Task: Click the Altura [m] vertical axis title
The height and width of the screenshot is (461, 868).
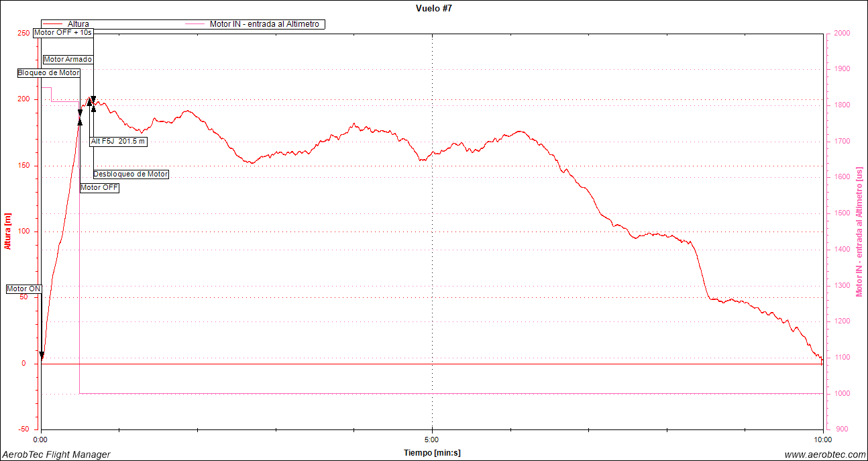Action: (8, 231)
